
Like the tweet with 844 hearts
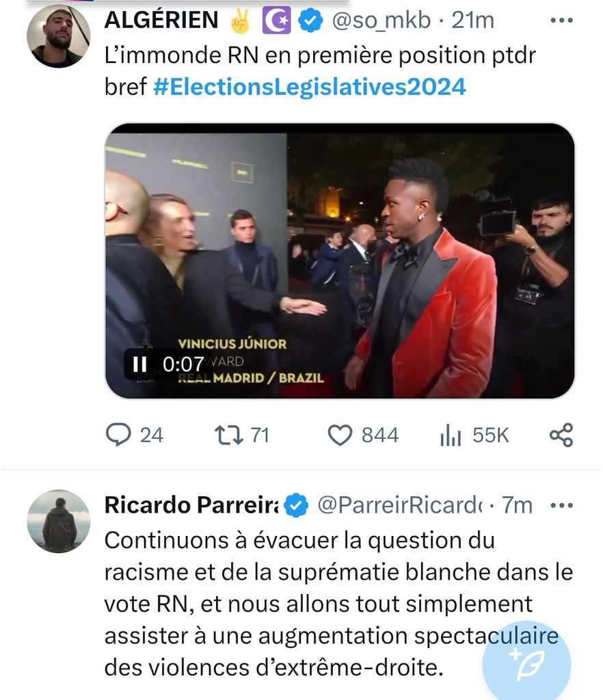click(340, 435)
